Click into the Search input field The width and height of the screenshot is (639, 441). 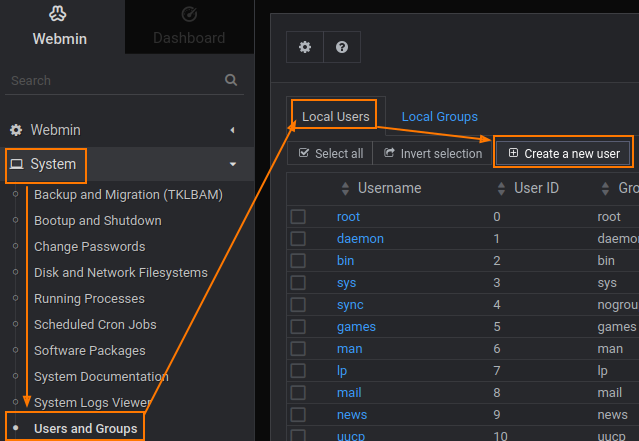[110, 80]
